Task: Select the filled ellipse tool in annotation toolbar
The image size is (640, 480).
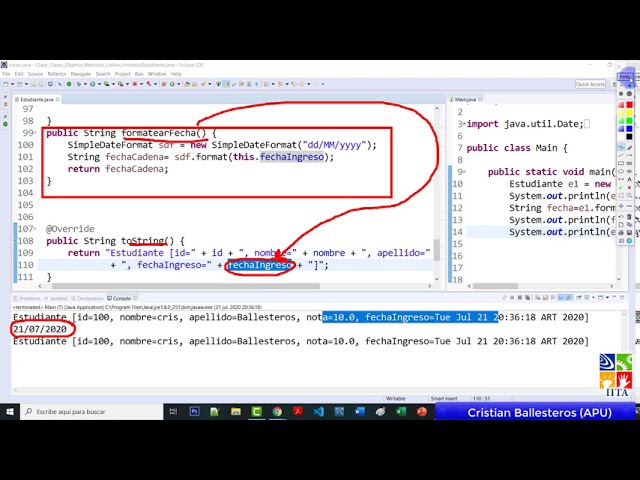Action: pos(629,171)
